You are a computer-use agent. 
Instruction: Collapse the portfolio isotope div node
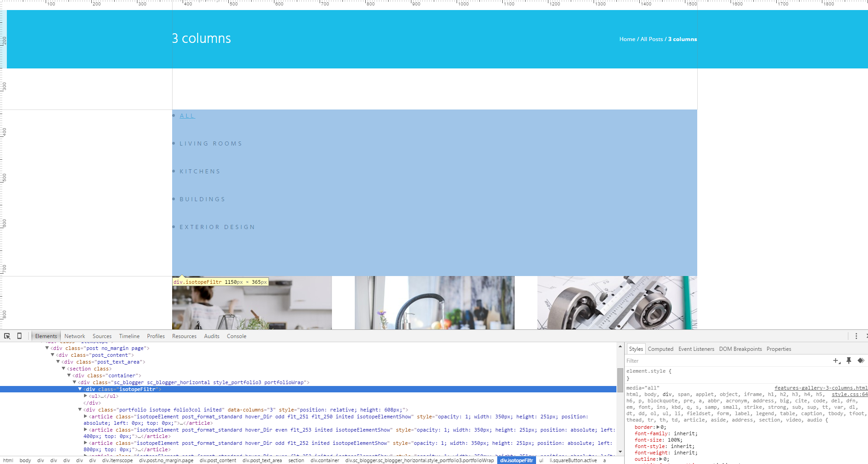(80, 410)
